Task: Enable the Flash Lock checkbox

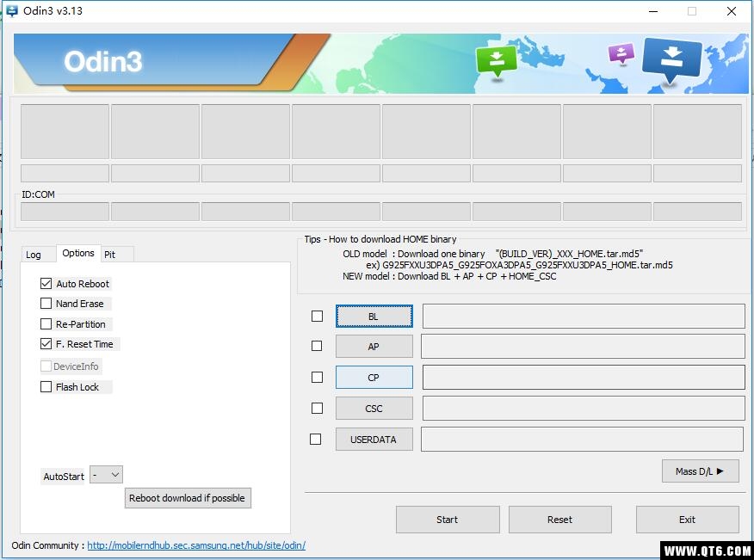Action: pyautogui.click(x=46, y=387)
